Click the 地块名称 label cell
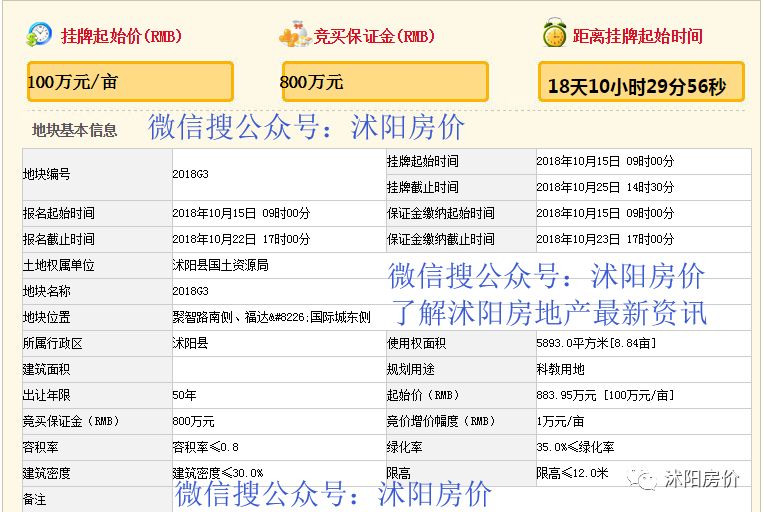The width and height of the screenshot is (764, 512). pyautogui.click(x=97, y=291)
